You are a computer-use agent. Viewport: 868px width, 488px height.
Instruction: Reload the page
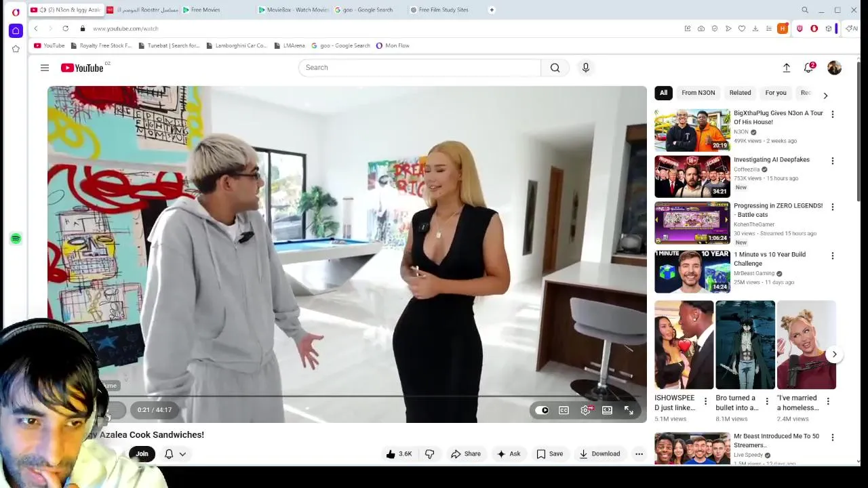(x=65, y=28)
